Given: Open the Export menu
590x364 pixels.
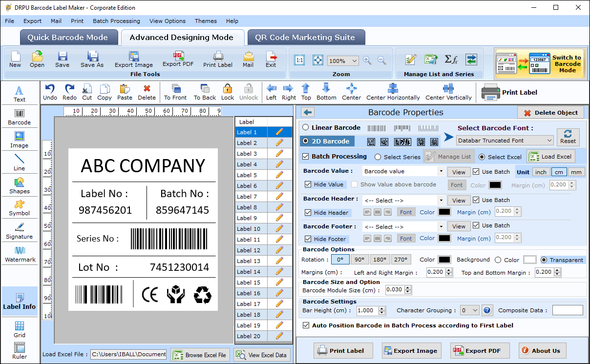Looking at the screenshot, I should [33, 21].
